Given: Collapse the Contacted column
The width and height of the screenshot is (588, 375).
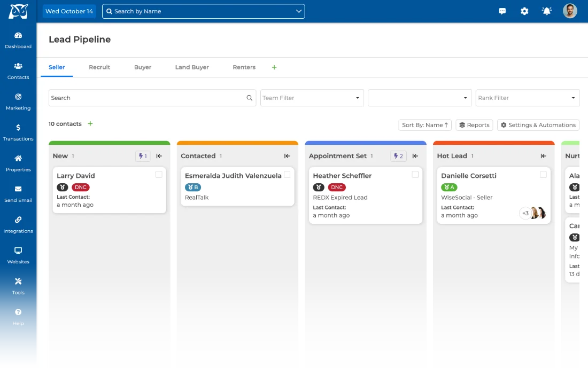Looking at the screenshot, I should (x=287, y=156).
